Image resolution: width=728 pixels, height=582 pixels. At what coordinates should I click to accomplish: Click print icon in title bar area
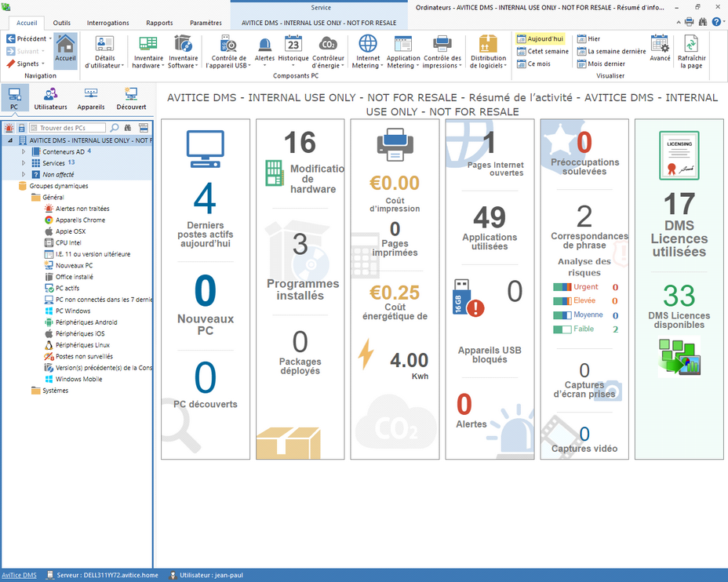690,21
